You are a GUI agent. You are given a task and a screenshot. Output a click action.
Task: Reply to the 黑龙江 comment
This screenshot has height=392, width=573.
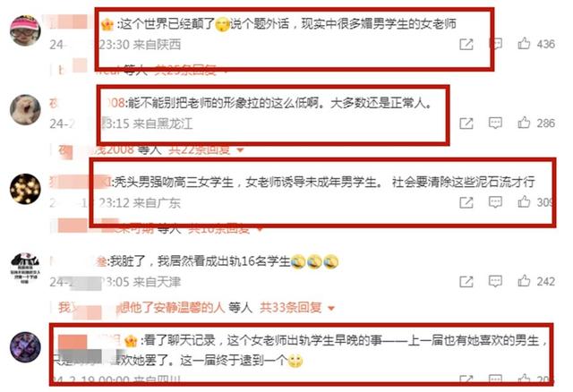pos(495,123)
